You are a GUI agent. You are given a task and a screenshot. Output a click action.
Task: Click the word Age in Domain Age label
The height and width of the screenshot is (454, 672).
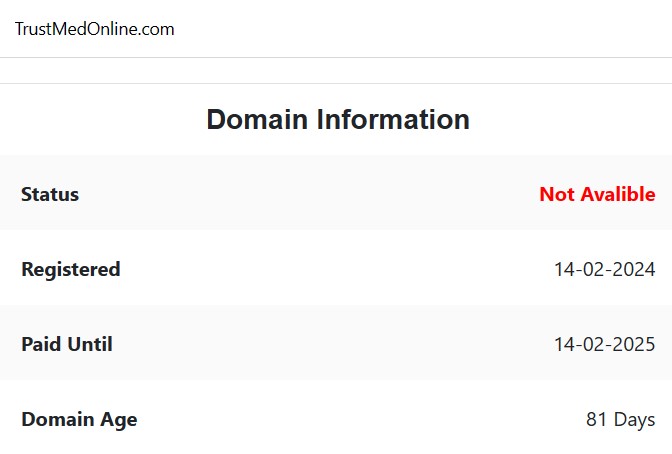pos(119,420)
